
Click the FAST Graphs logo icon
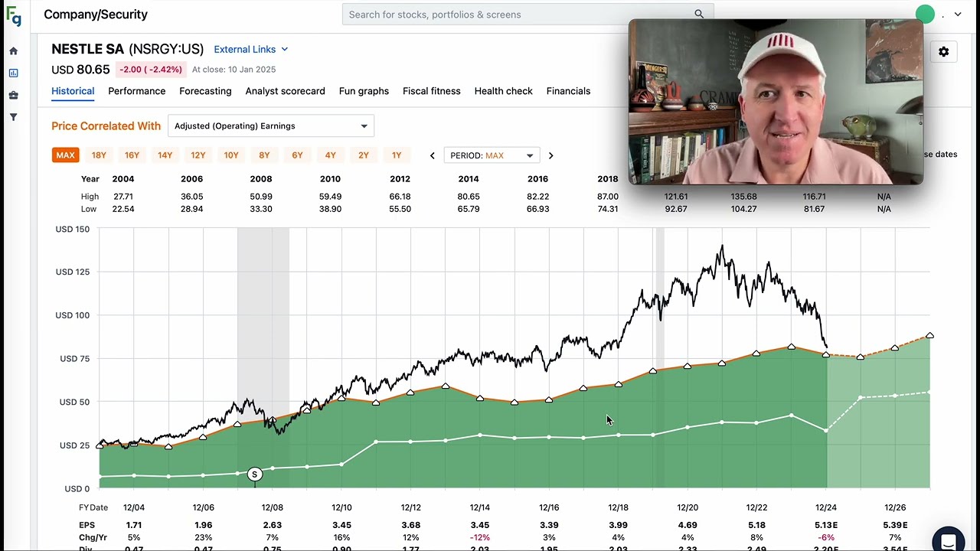point(14,15)
